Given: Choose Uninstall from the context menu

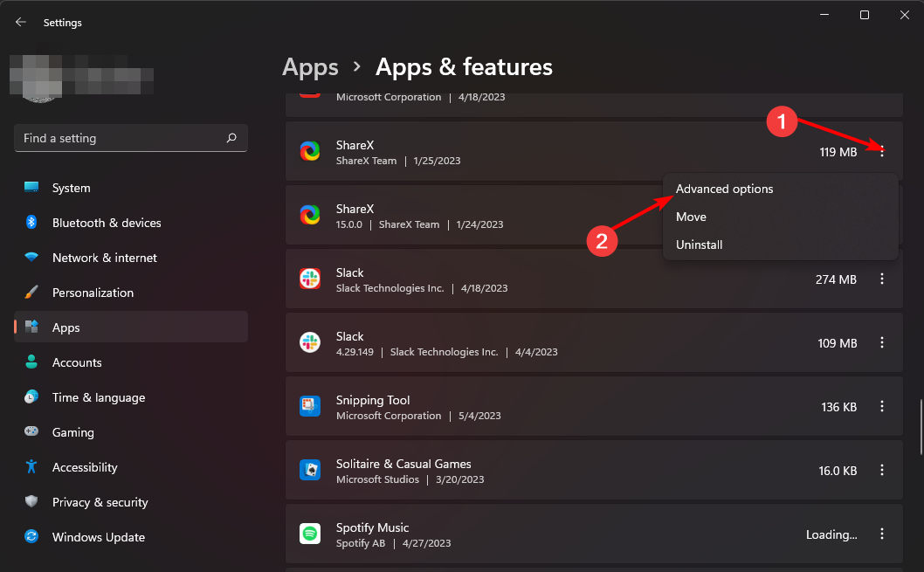Looking at the screenshot, I should click(699, 245).
